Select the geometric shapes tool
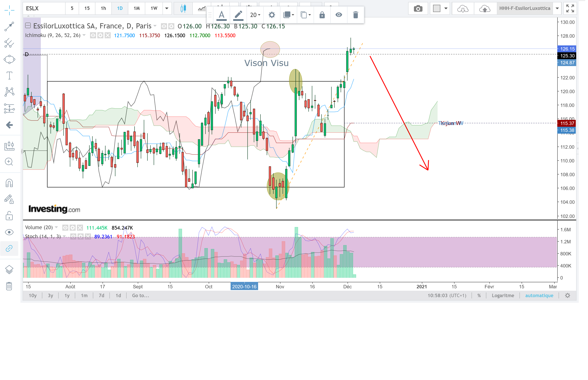 pos(9,59)
